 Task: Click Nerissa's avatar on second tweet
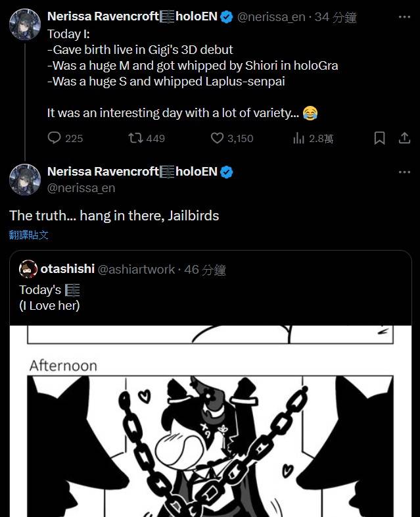[25, 180]
